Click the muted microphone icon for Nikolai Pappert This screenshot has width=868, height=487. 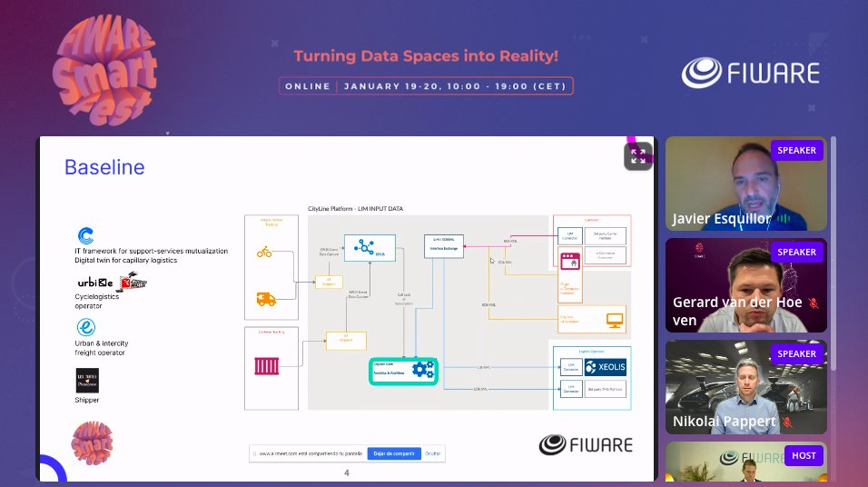tap(786, 422)
